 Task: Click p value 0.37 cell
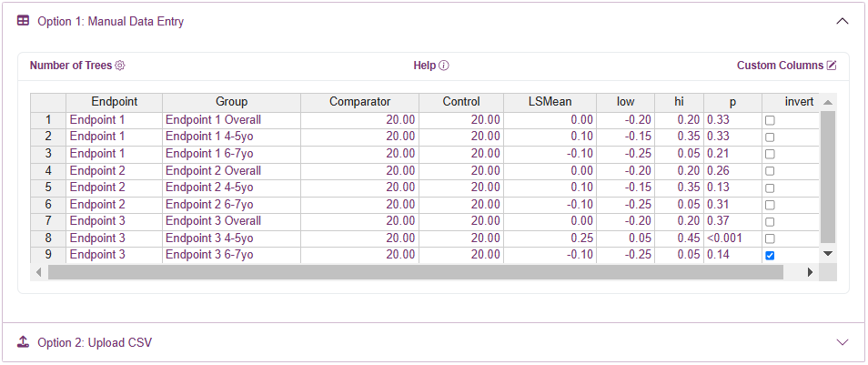(x=733, y=221)
